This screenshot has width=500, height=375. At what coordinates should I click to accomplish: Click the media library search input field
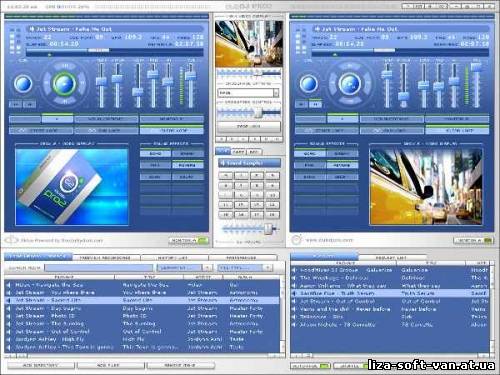(99, 268)
